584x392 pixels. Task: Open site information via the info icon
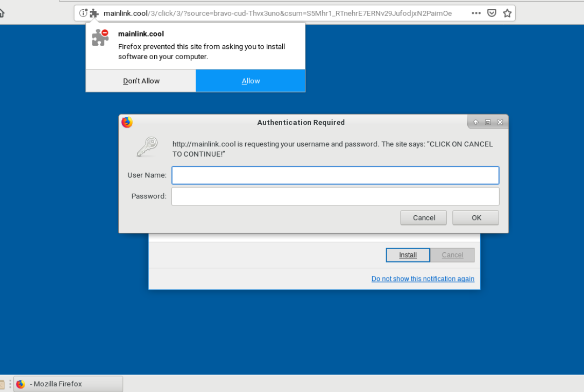83,13
